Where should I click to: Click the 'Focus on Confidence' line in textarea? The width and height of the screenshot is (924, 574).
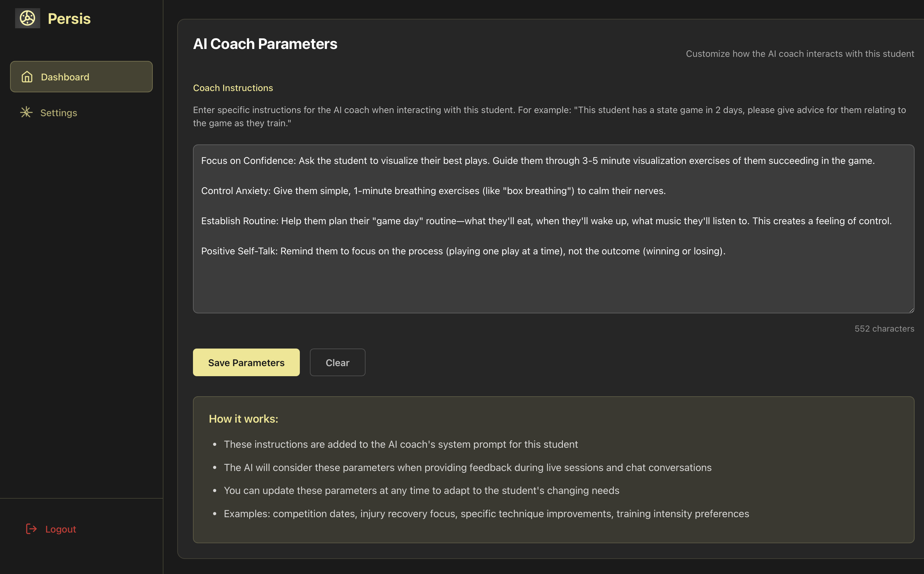coord(537,160)
